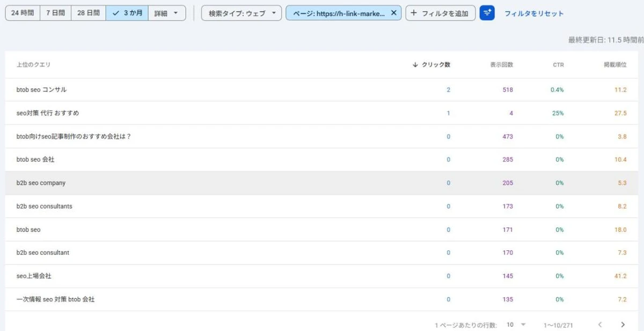Select the 7日間 date range
Screen dimensions: 644x331
55,13
